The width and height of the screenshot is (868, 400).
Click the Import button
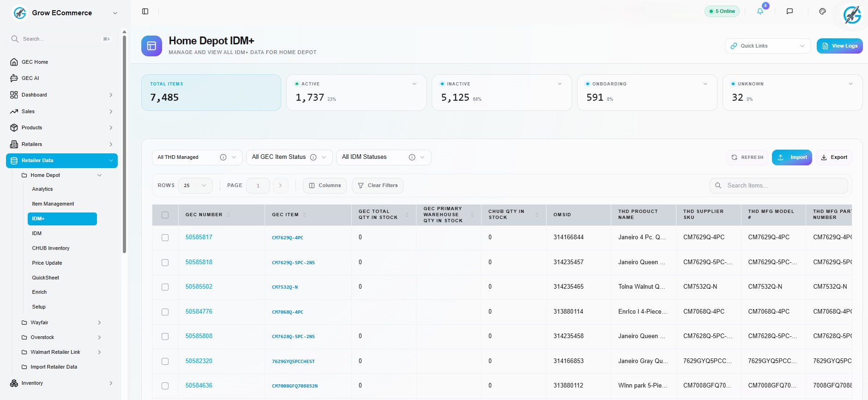792,157
